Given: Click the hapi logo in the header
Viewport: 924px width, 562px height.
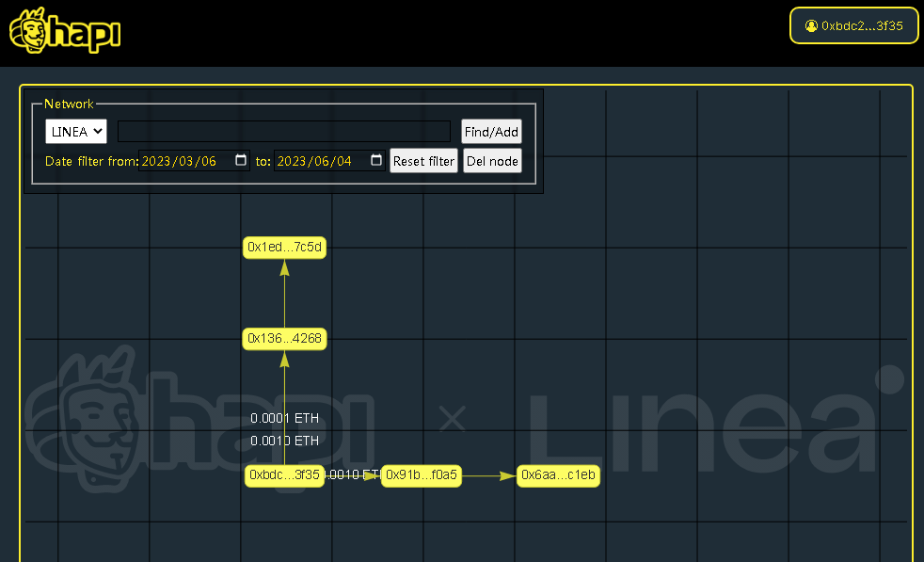Looking at the screenshot, I should click(x=65, y=31).
